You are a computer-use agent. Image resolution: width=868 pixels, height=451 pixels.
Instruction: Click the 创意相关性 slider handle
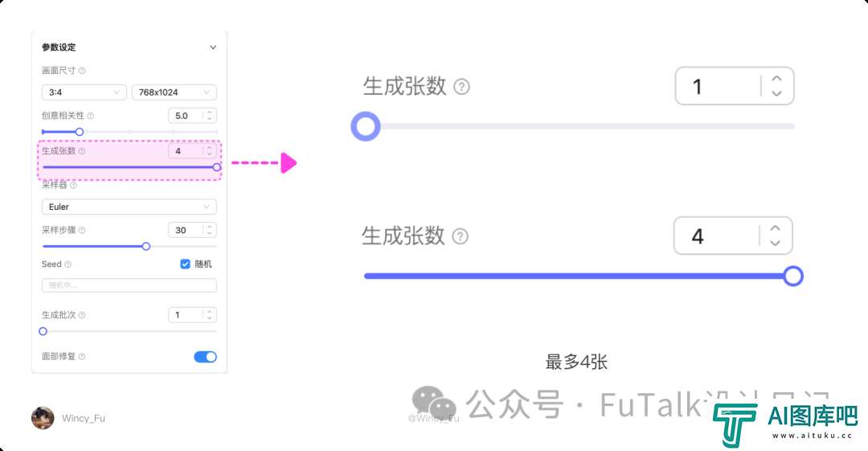point(80,132)
